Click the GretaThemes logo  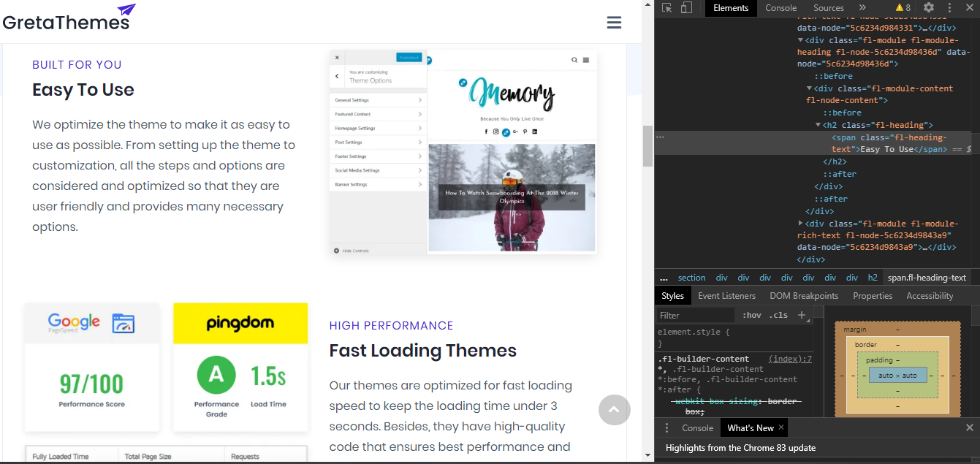coord(69,18)
